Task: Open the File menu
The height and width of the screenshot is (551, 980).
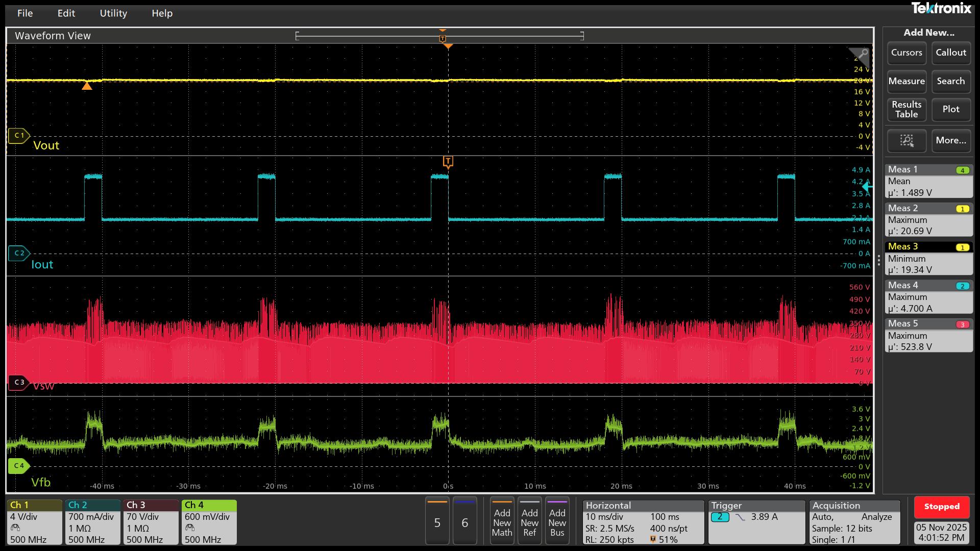Action: (x=24, y=13)
